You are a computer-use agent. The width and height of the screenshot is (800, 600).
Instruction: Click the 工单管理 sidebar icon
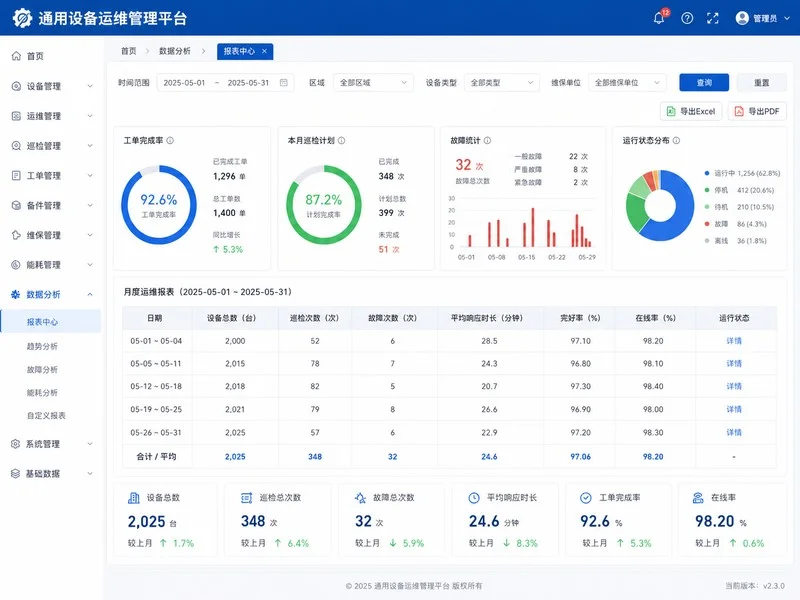coord(16,176)
